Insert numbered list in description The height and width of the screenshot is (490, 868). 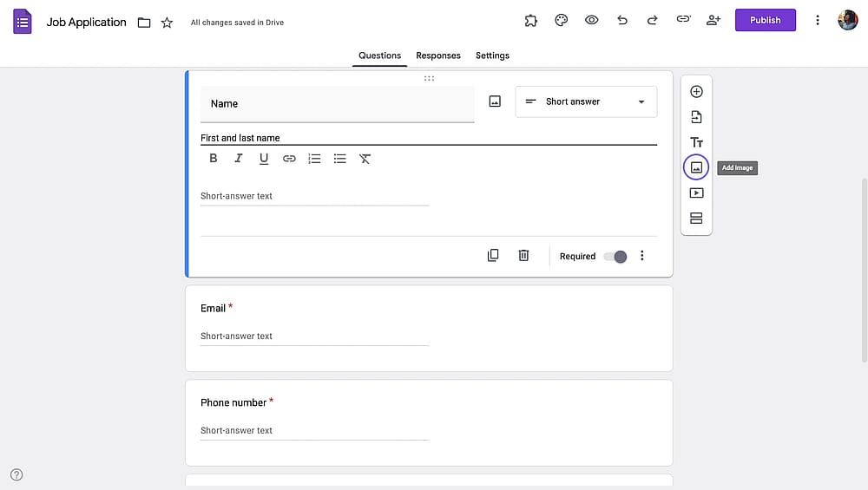point(314,159)
